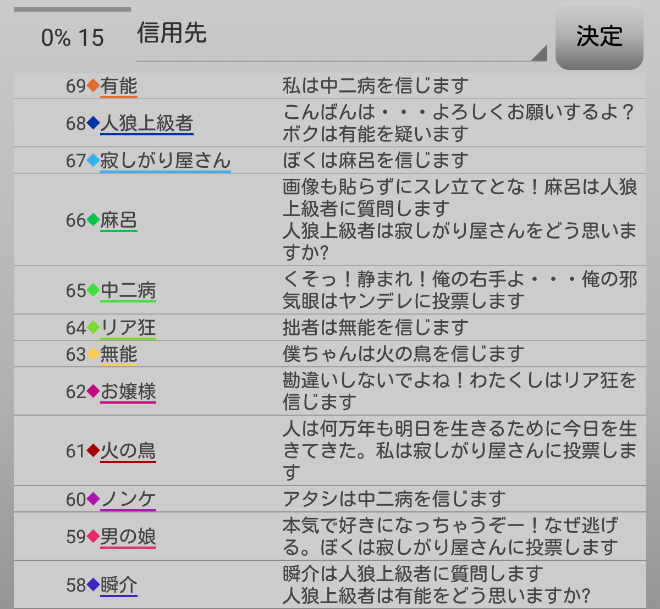Select player link 中二病
The image size is (660, 609).
pyautogui.click(x=128, y=291)
